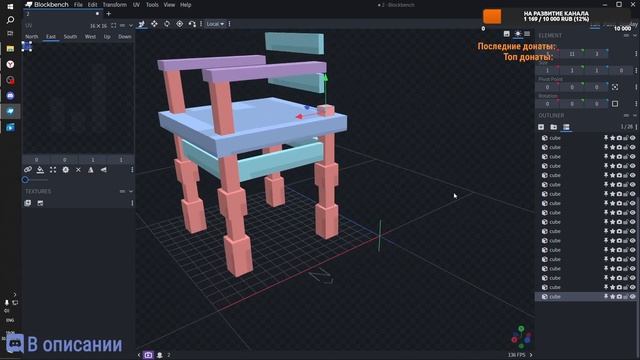
Task: Open the three-dot menu after Local dropdown
Action: coord(230,24)
